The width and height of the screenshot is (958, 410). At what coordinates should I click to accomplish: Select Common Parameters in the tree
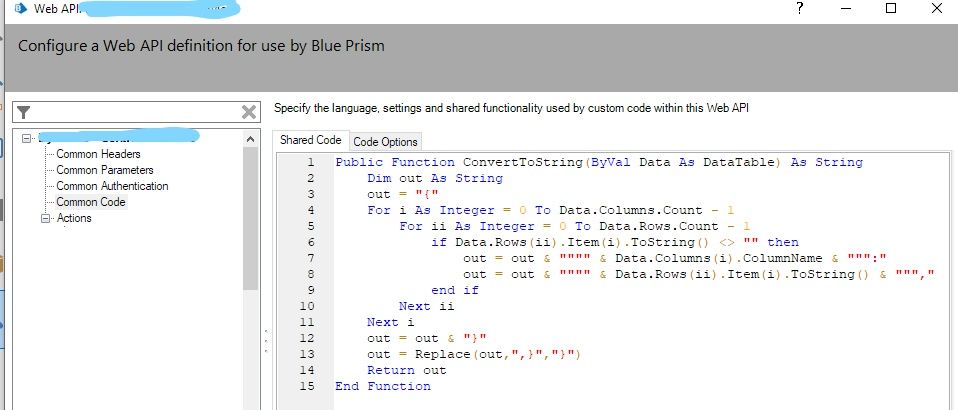(x=105, y=170)
